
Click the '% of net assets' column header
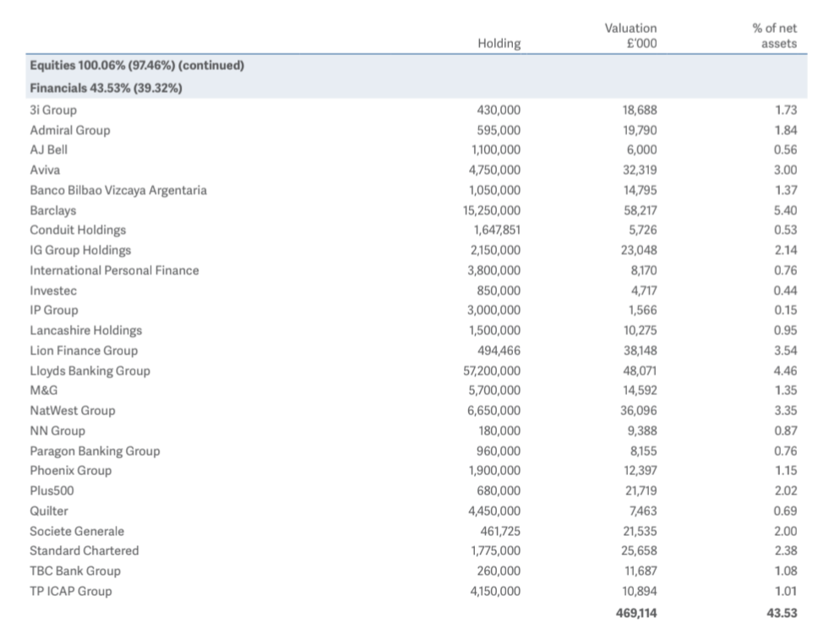pyautogui.click(x=775, y=35)
